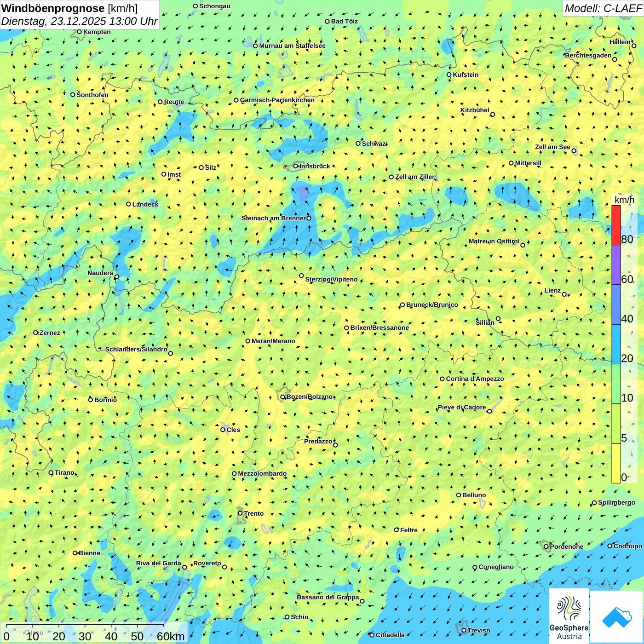Click the Schlanders/Silandro label
Image resolution: width=644 pixels, height=644 pixels.
136,349
